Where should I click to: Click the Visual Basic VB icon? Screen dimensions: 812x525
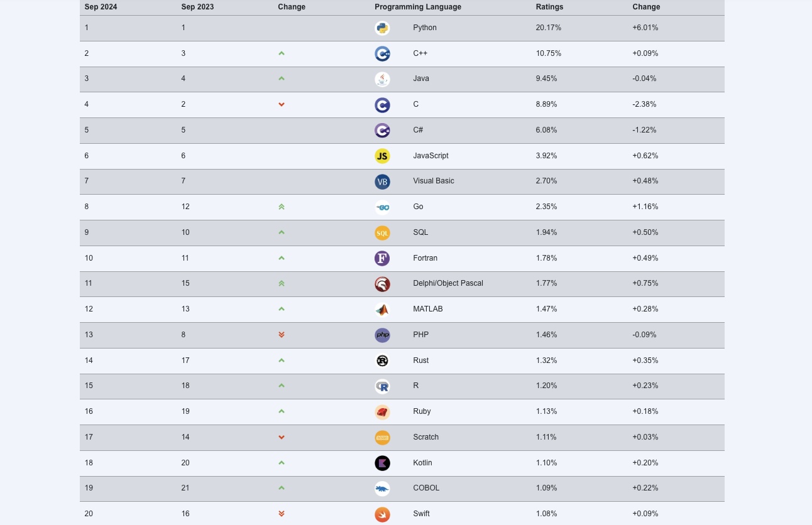click(x=382, y=181)
